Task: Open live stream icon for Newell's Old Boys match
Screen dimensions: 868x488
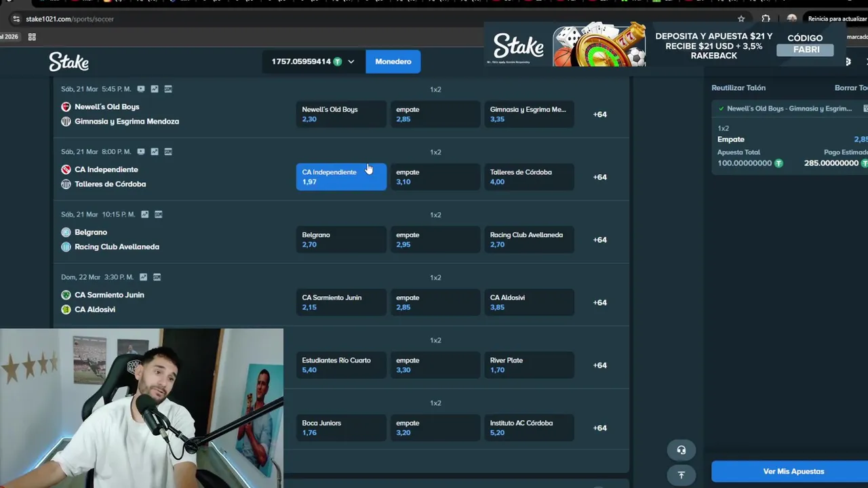Action: pyautogui.click(x=141, y=89)
